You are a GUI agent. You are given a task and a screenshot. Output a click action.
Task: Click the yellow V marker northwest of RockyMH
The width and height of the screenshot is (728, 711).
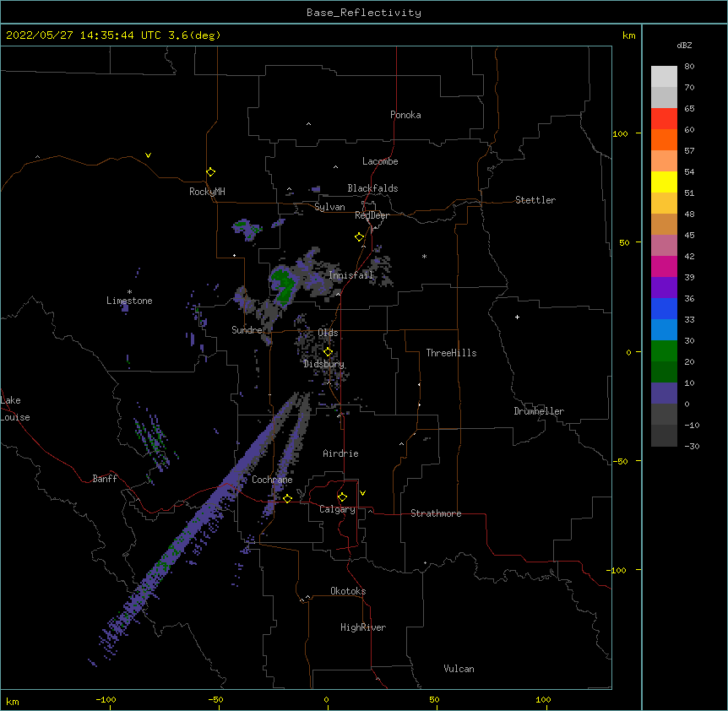point(148,155)
